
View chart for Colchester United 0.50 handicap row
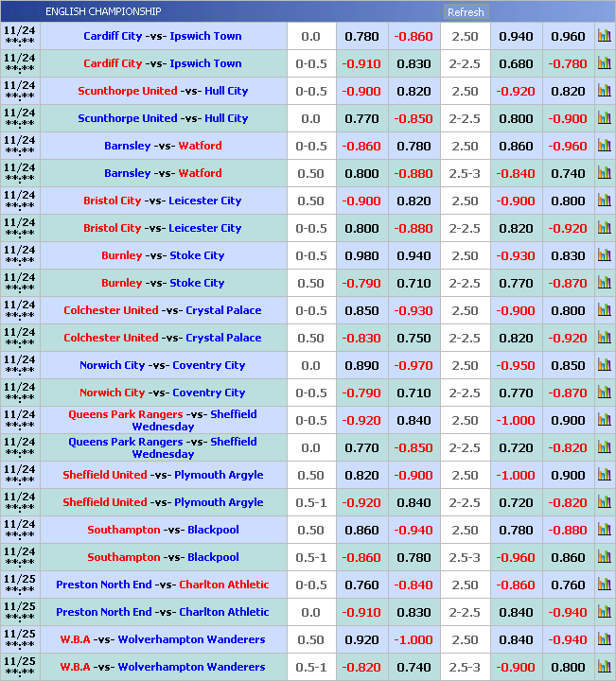point(604,339)
